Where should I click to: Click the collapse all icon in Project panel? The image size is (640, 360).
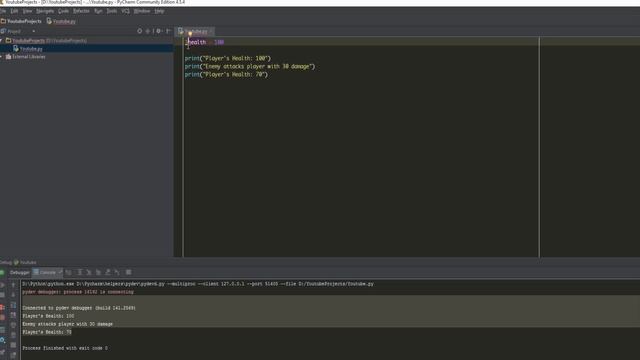point(148,31)
